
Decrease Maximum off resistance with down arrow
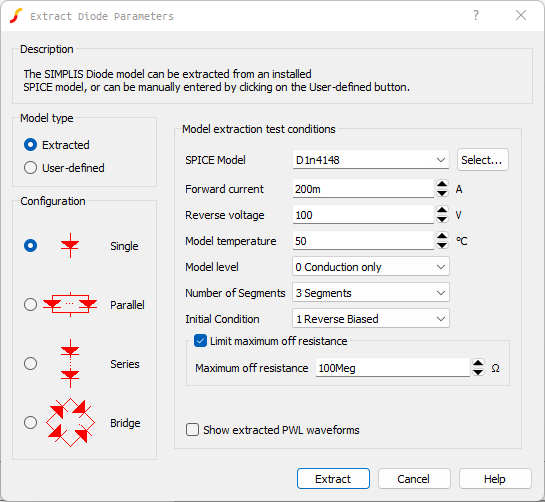478,372
